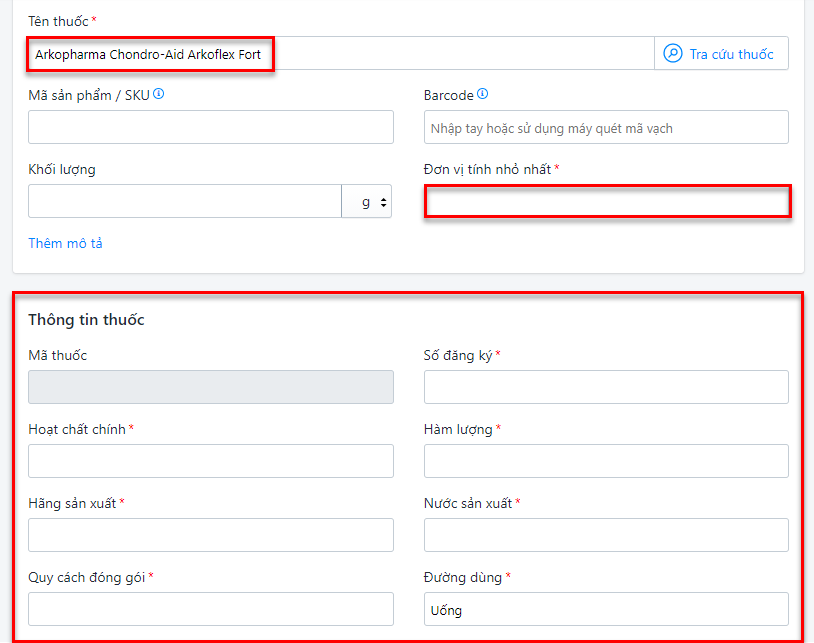Screen dimensions: 814x643
Task: Click the Barcode input field
Action: point(606,128)
